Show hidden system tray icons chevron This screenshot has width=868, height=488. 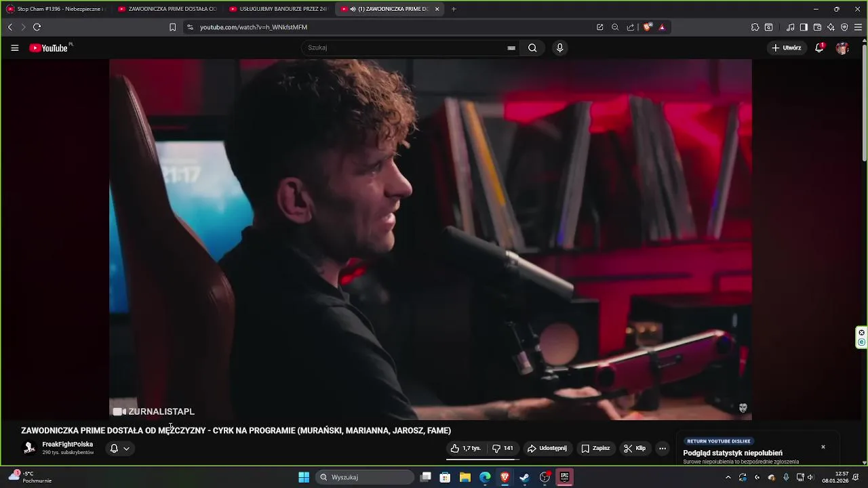(x=728, y=477)
